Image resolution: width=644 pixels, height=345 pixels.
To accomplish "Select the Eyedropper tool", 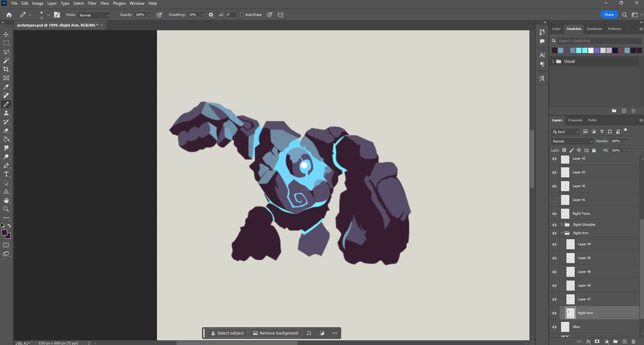I will click(6, 86).
